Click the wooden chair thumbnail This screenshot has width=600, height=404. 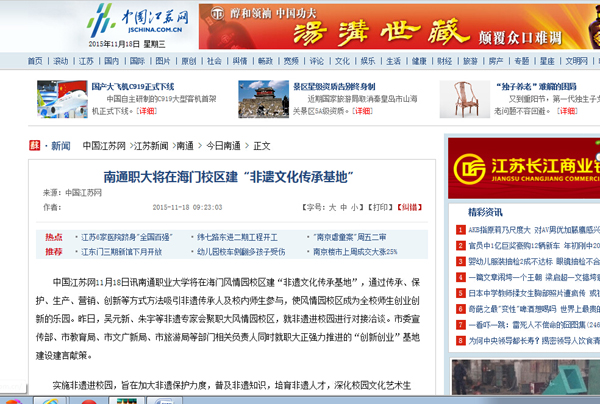coord(465,99)
